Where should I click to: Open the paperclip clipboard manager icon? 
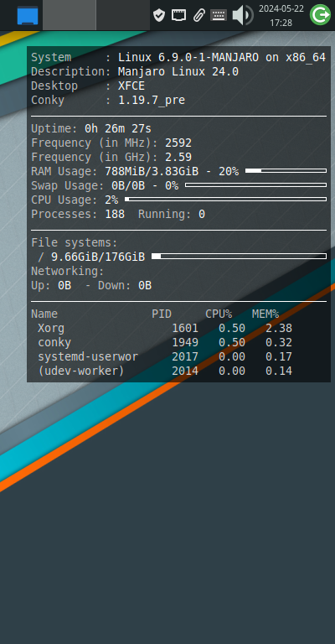coord(198,16)
